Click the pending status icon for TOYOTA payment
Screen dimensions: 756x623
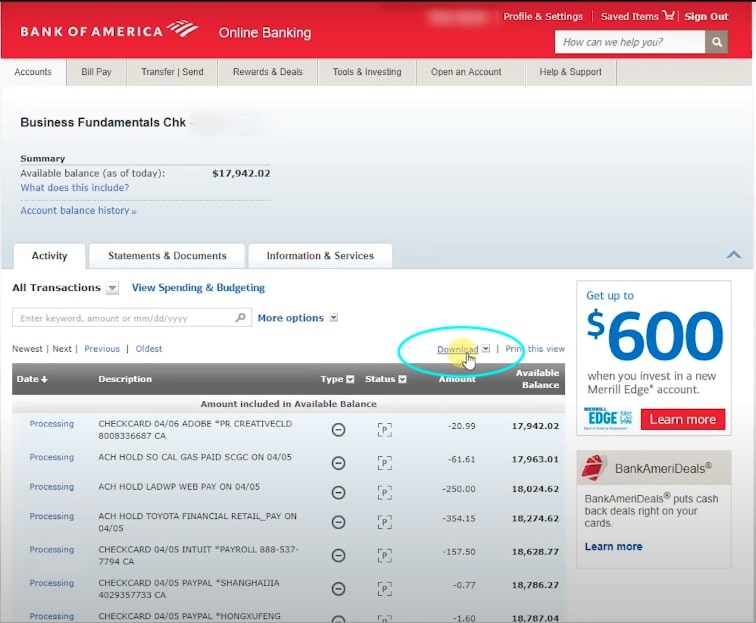[x=384, y=522]
